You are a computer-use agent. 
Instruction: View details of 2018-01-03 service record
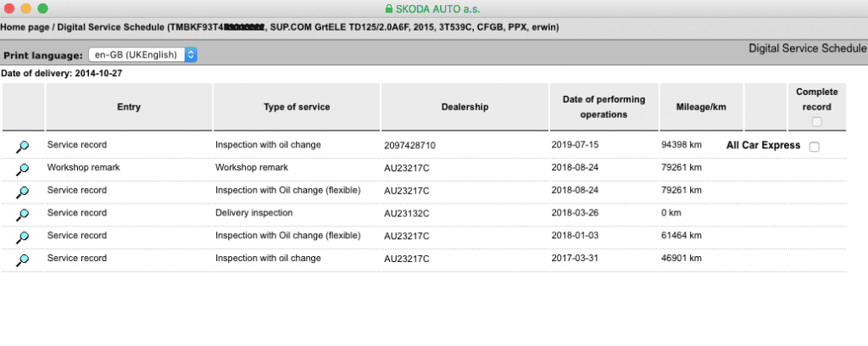[23, 237]
